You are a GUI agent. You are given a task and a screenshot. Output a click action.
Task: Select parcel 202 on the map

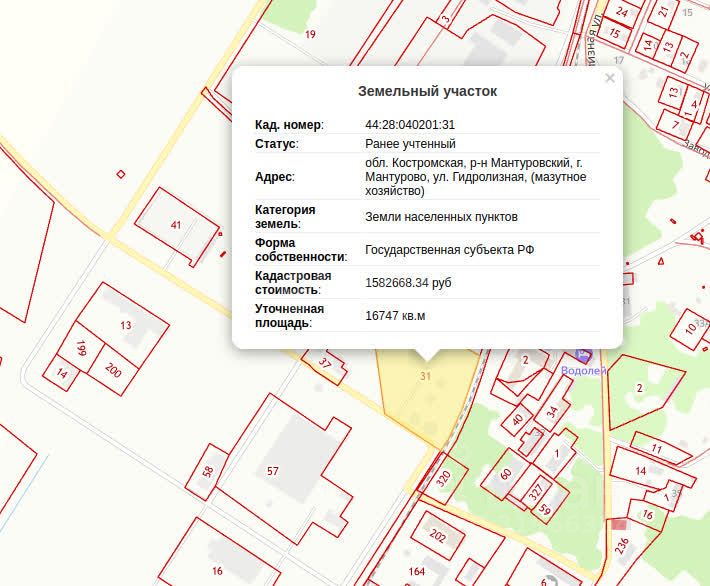point(437,536)
